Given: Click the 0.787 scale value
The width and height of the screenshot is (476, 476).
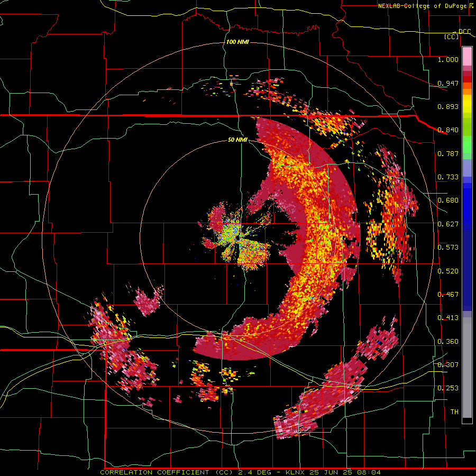Looking at the screenshot, I should (x=448, y=153).
